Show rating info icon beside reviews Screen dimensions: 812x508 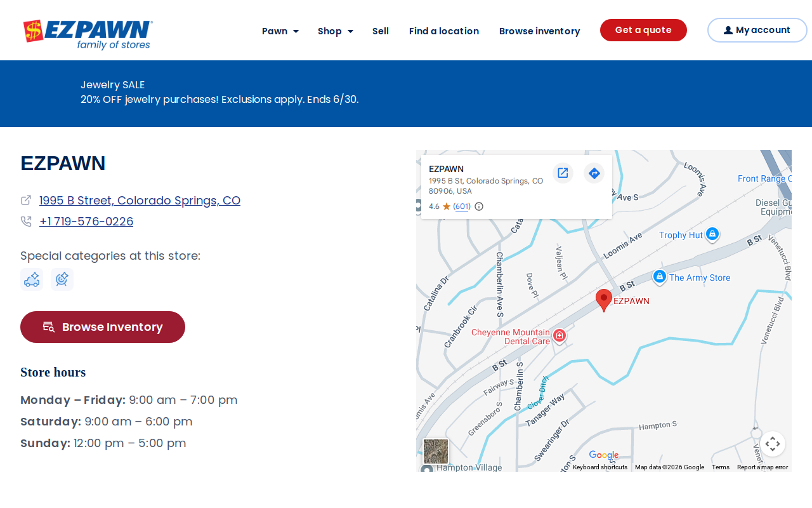pyautogui.click(x=479, y=206)
